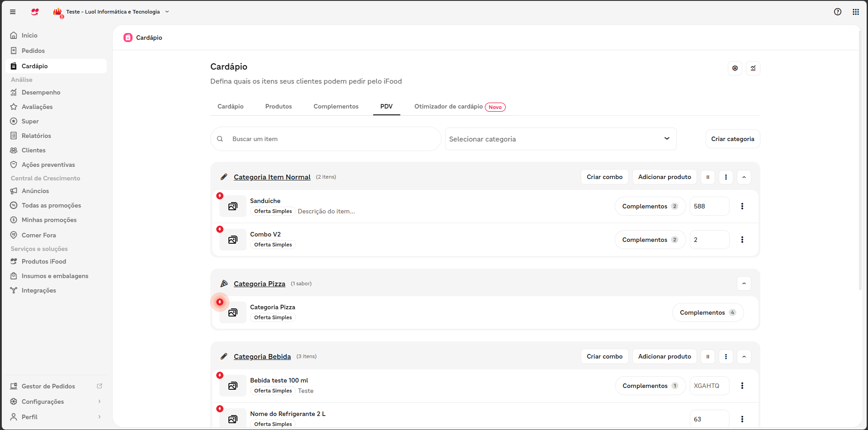Click the red alert badge on Categoria Pizza item
This screenshot has height=430, width=868.
click(220, 302)
